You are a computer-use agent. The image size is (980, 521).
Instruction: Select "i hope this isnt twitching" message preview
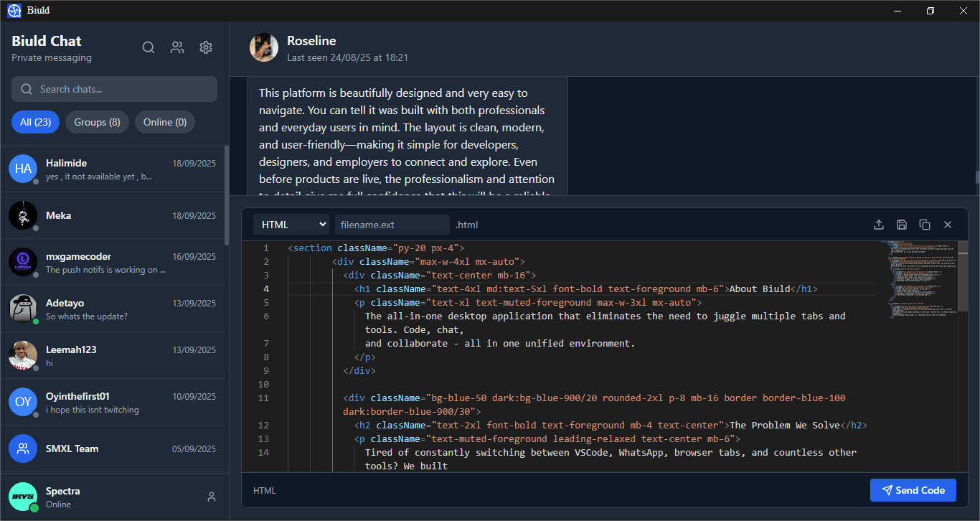coord(93,410)
